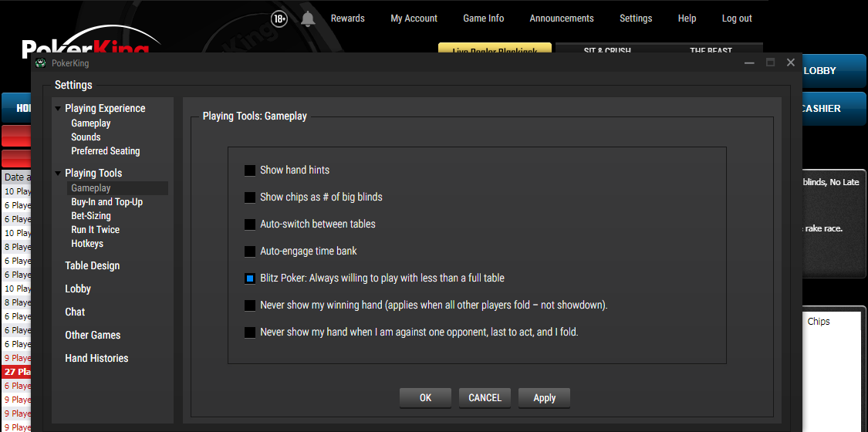Viewport: 868px width, 432px height.
Task: Maximize the PokerKing settings window
Action: (770, 62)
